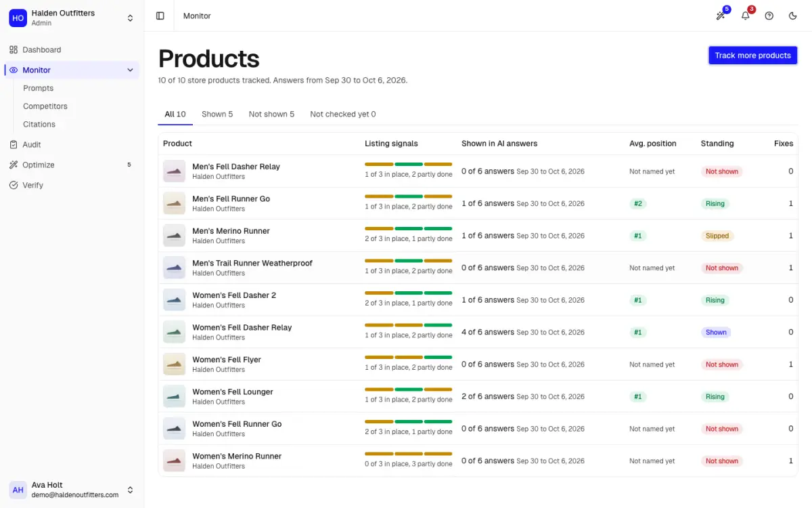Click the Standing column header
Viewport: 812px width, 508px height.
(717, 144)
